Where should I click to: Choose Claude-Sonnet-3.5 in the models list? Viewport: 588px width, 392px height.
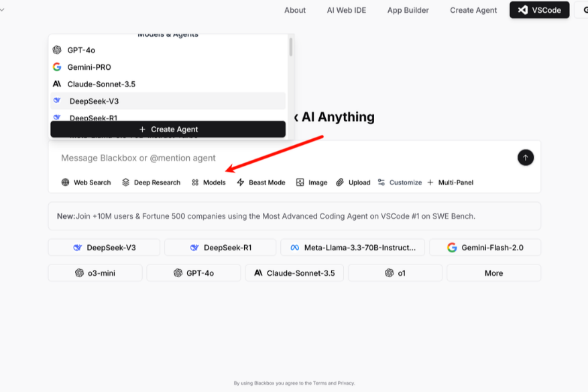pos(168,84)
